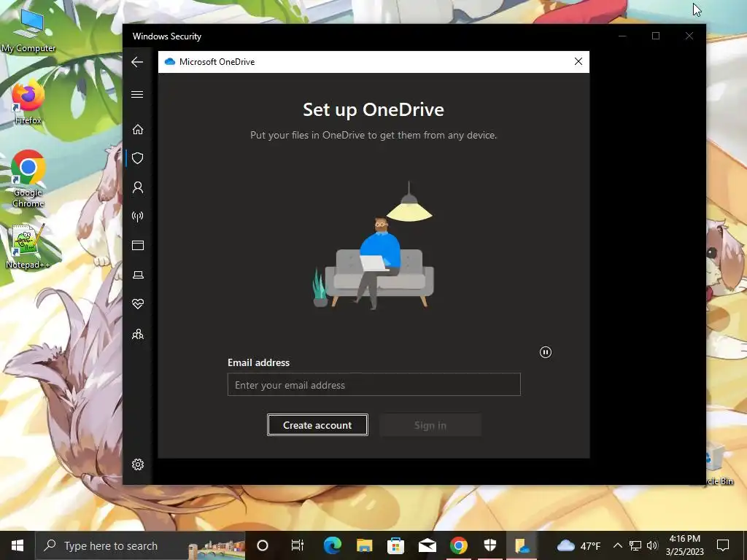Screen dimensions: 747x560
Task: Launch Firefox from the desktop
Action: pyautogui.click(x=28, y=104)
